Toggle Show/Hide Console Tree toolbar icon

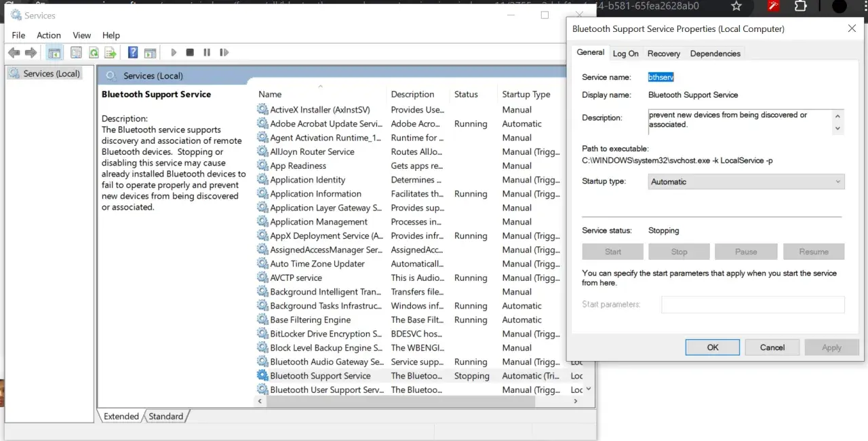click(54, 53)
